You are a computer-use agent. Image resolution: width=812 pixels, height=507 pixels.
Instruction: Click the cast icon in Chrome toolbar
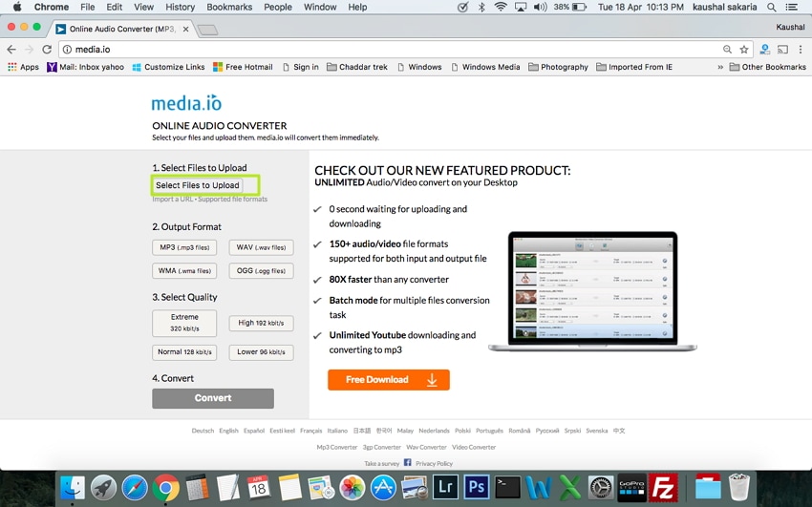click(783, 50)
